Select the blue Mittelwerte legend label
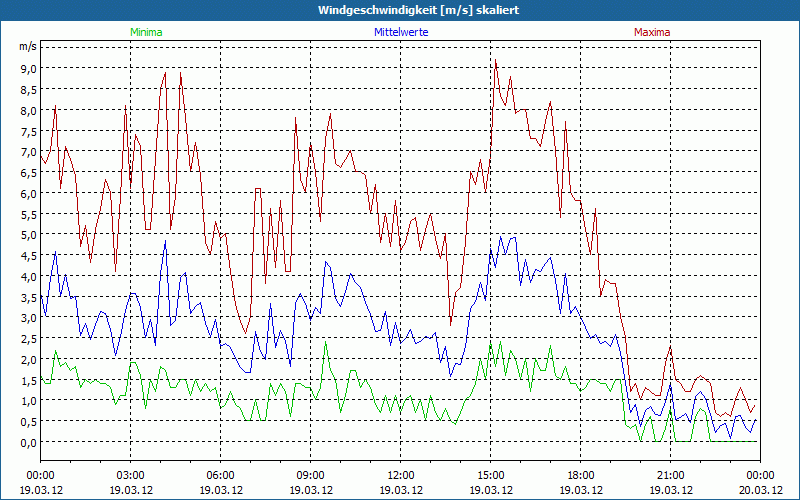The width and height of the screenshot is (800, 500). [400, 32]
